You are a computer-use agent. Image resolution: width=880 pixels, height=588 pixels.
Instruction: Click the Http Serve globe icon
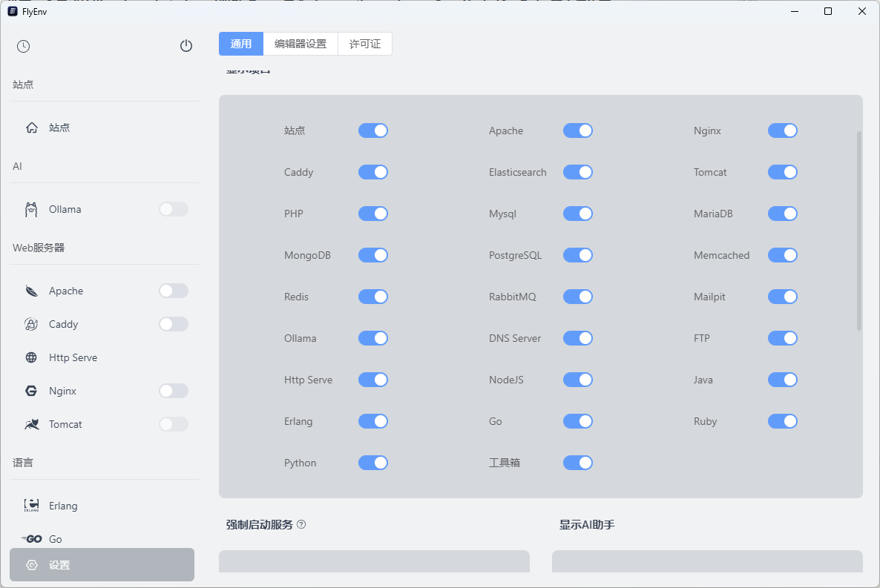tap(31, 357)
